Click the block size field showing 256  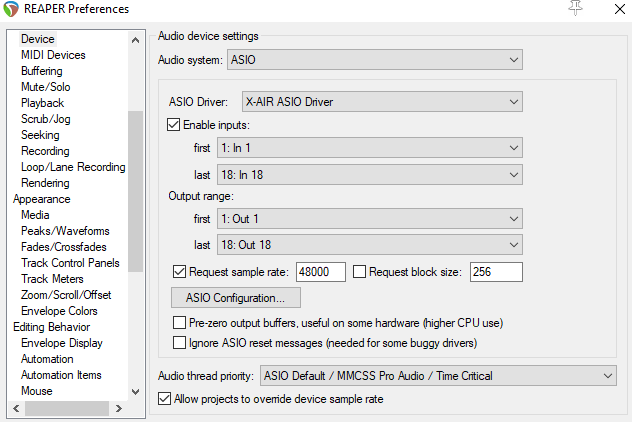(x=496, y=272)
